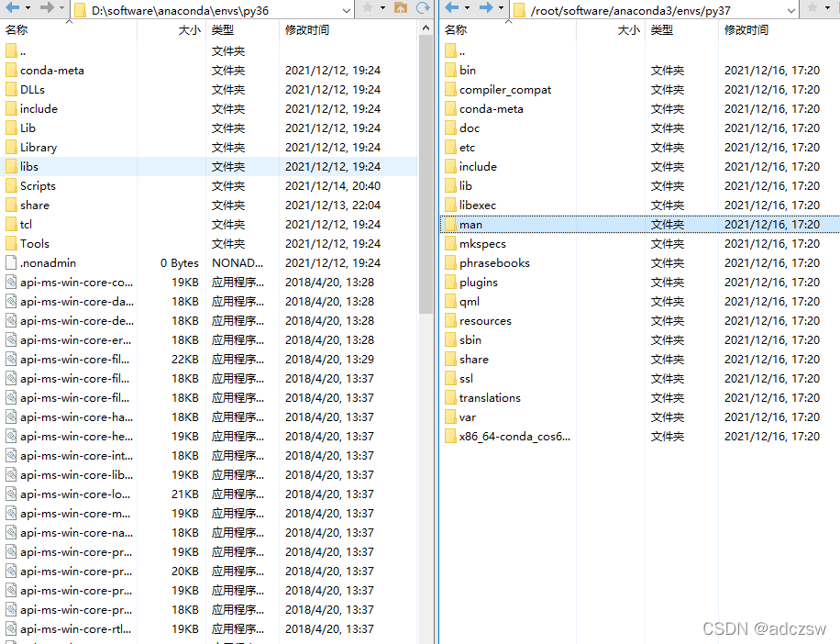Screen dimensions: 840x644
Task: Open the highlighted man folder
Action: (470, 224)
